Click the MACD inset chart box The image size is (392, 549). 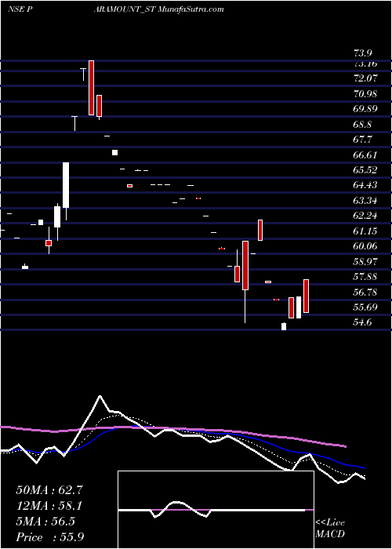pos(216,510)
